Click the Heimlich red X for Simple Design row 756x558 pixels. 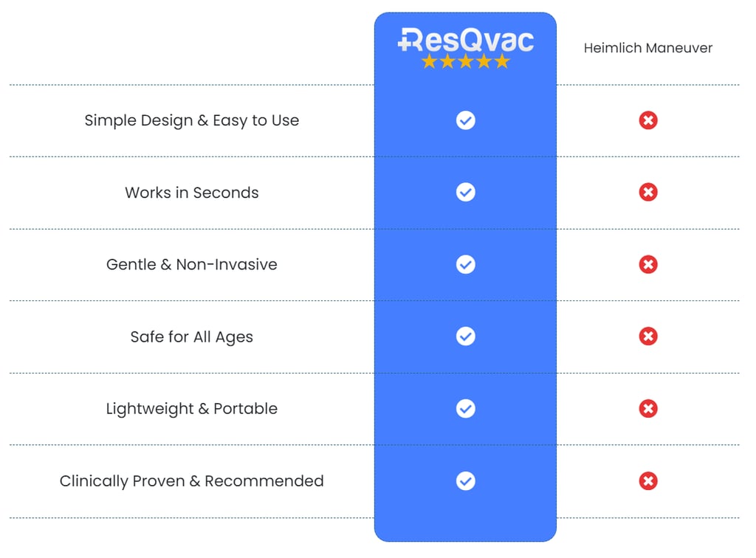tap(648, 120)
